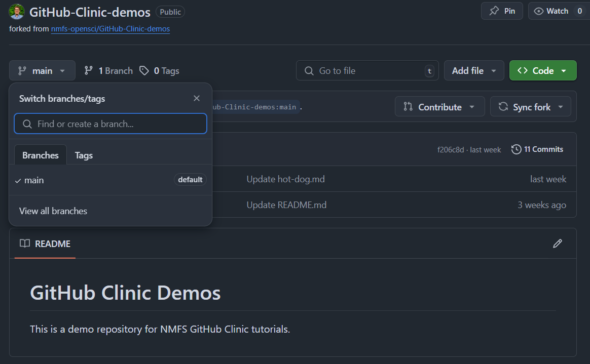The image size is (590, 364).
Task: Click the demo repository description sentence
Action: [160, 329]
